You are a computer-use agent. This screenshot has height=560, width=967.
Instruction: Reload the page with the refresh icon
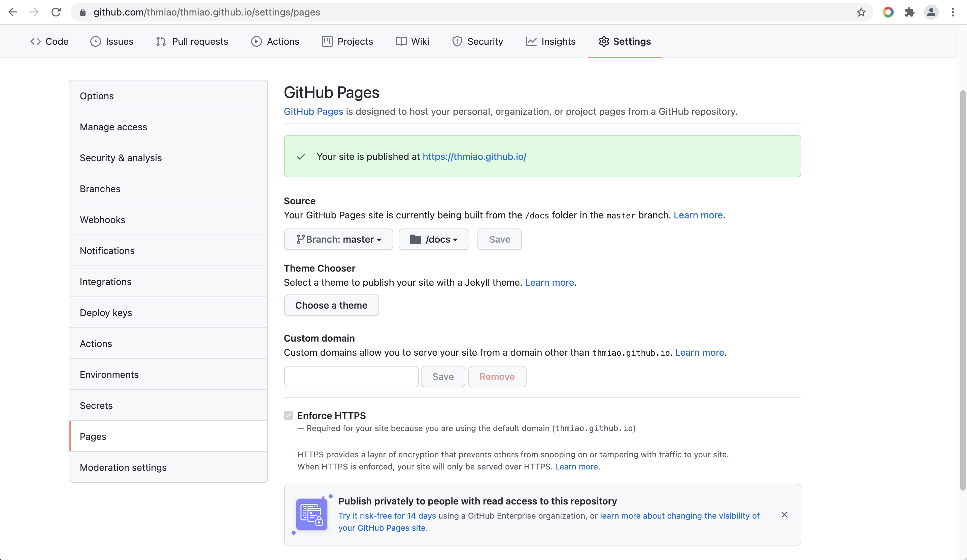pos(56,12)
